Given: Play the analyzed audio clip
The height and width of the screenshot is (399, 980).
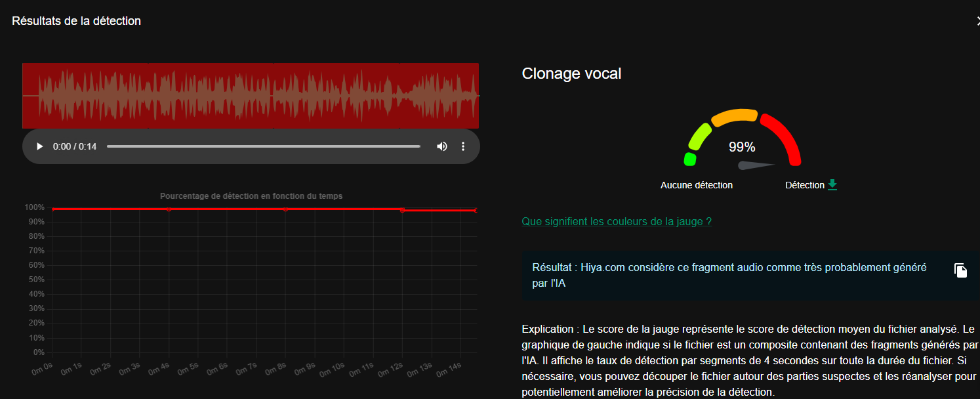Looking at the screenshot, I should tap(39, 146).
